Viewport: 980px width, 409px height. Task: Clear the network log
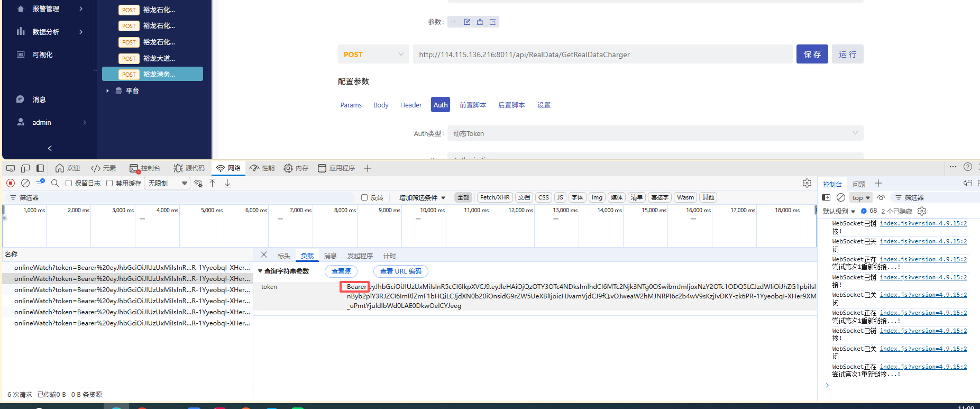25,183
